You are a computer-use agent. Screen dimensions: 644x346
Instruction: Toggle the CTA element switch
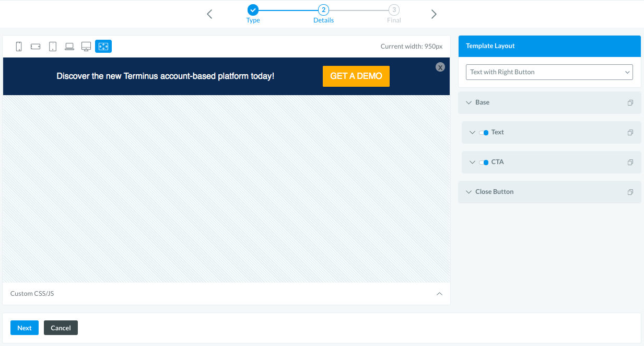[484, 163]
